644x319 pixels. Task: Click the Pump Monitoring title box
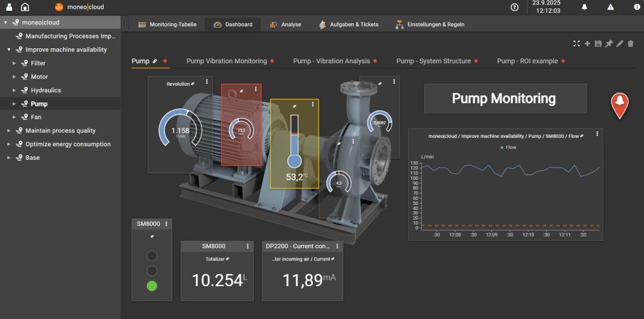click(505, 99)
